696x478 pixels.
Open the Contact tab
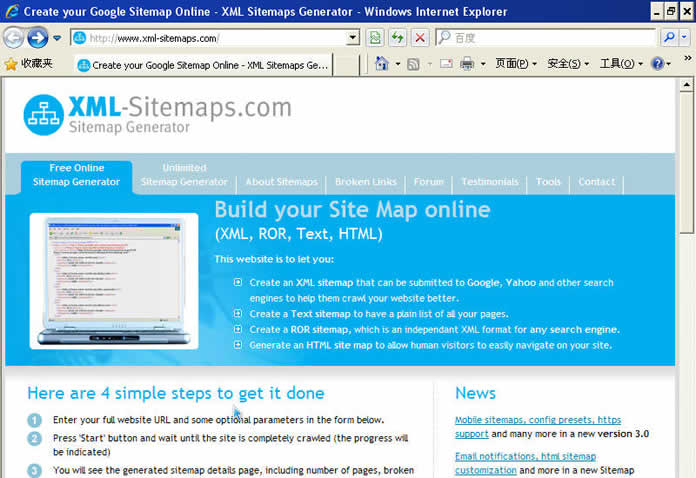point(597,182)
